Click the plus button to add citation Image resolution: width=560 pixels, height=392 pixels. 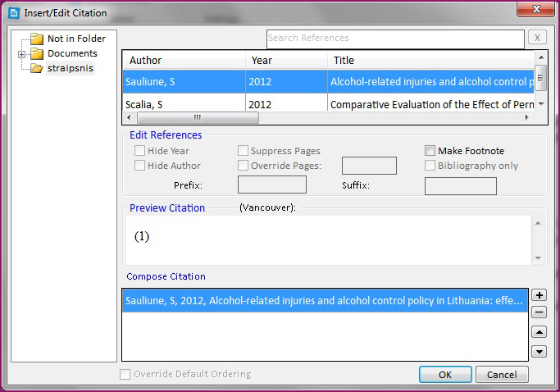539,295
